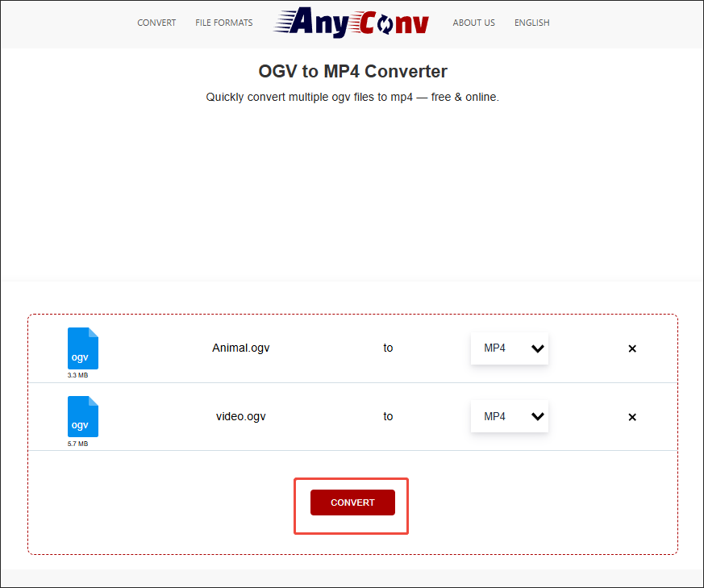Viewport: 704px width, 588px height.
Task: Open the FILE FORMATS menu
Action: [223, 23]
